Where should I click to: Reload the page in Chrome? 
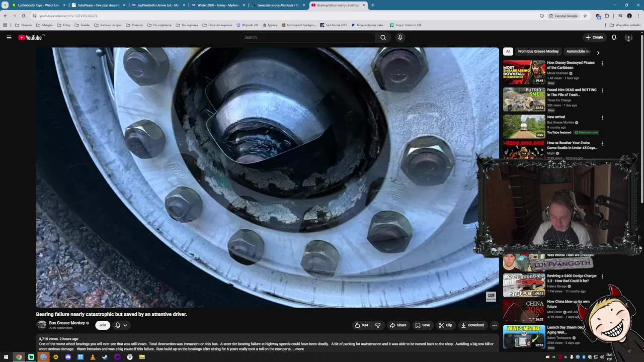pyautogui.click(x=24, y=16)
